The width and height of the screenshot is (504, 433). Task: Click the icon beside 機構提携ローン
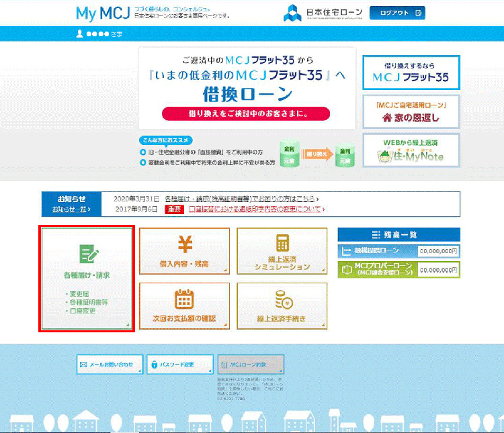click(x=346, y=251)
